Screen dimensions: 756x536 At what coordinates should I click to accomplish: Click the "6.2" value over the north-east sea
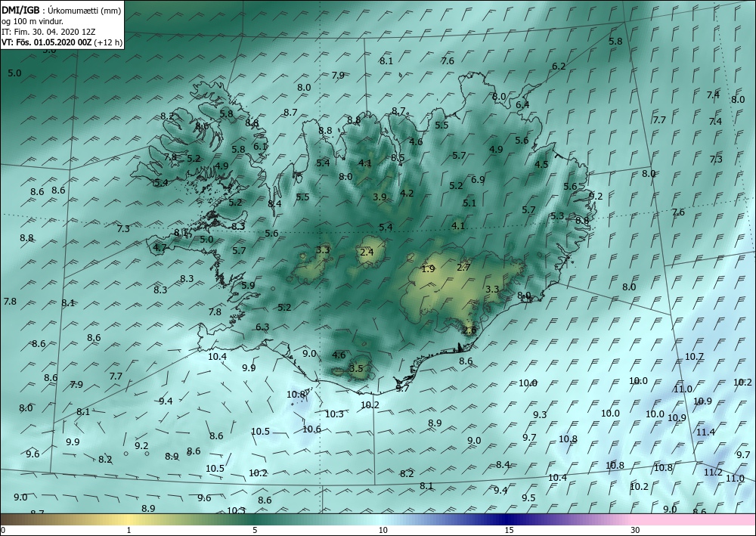559,67
